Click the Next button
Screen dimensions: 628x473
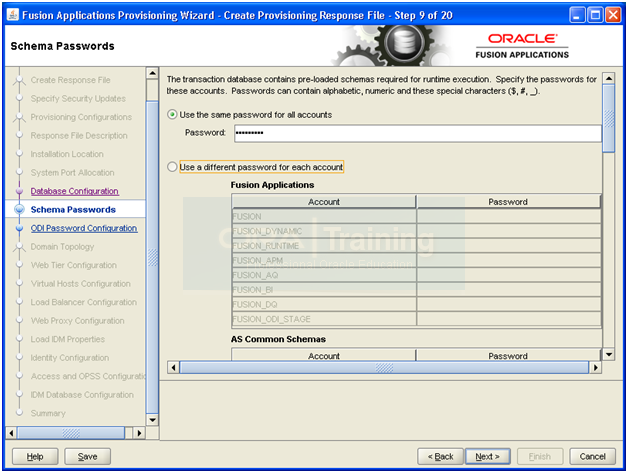(487, 457)
